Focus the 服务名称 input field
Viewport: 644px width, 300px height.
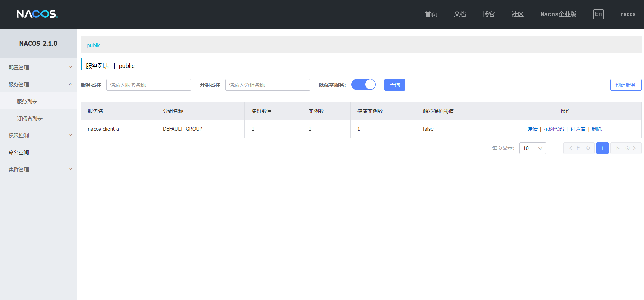pos(149,85)
